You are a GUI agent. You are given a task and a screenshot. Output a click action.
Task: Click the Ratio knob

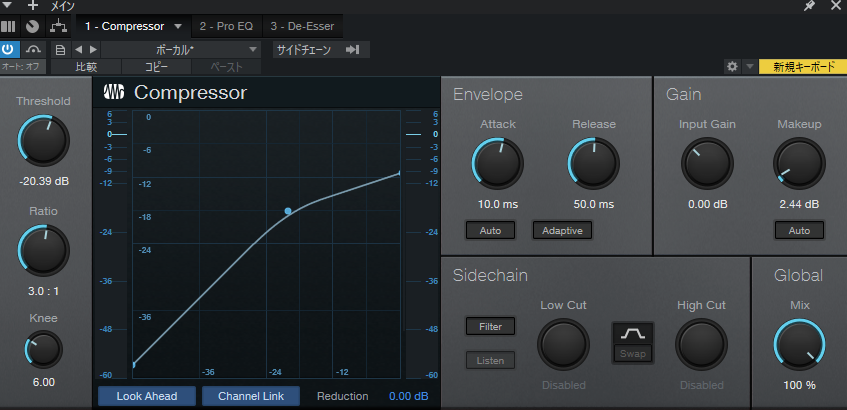click(x=44, y=251)
